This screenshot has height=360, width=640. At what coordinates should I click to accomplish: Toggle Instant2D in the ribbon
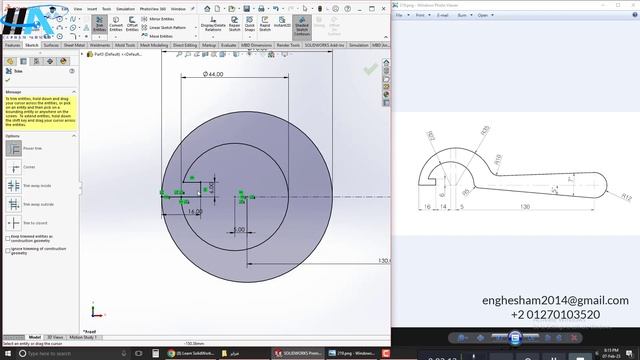282,22
